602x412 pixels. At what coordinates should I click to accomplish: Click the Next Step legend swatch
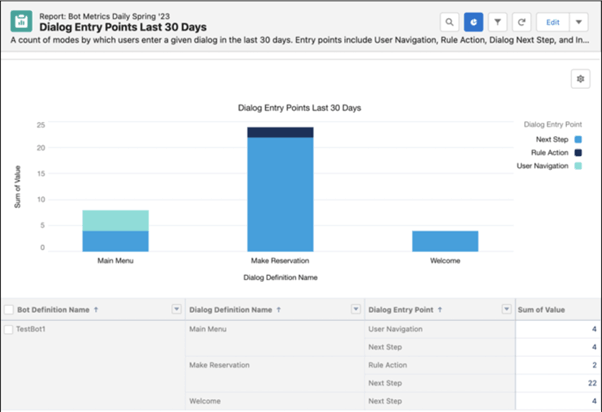578,139
